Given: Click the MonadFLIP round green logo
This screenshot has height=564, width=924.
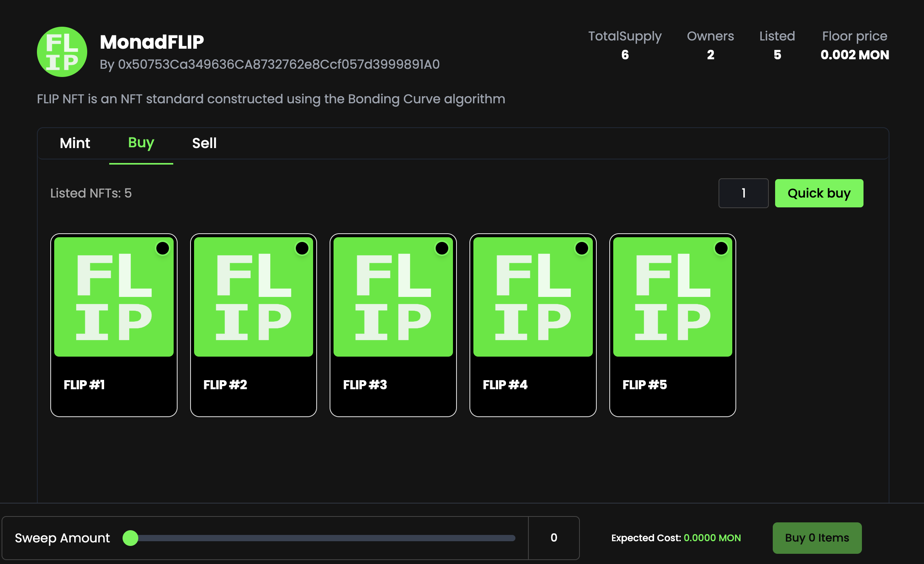Looking at the screenshot, I should [x=62, y=52].
